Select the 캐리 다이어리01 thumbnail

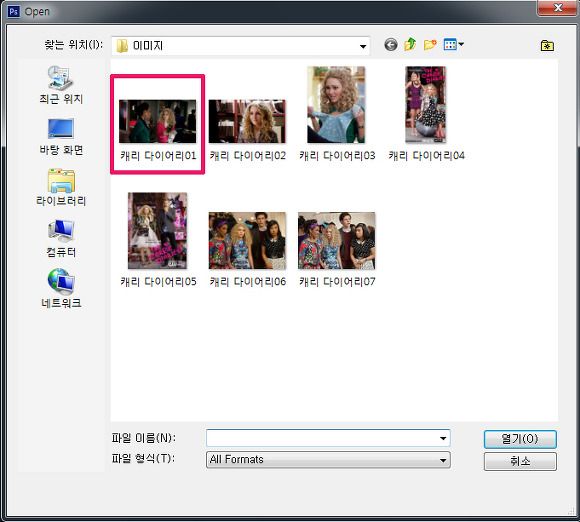coord(158,121)
